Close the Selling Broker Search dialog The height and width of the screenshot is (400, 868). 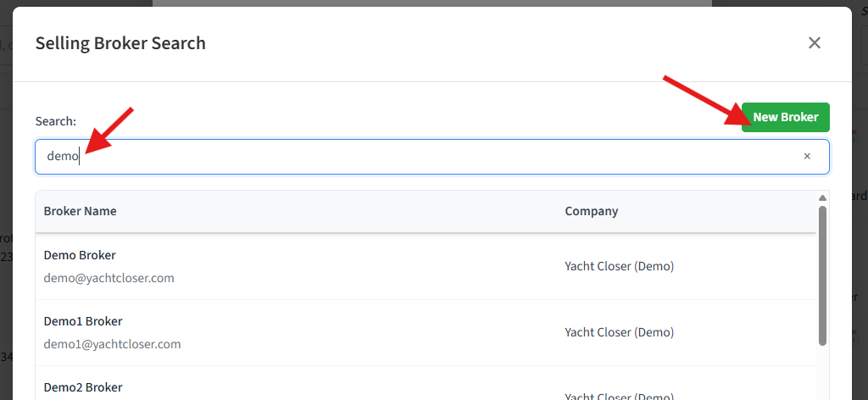[815, 43]
